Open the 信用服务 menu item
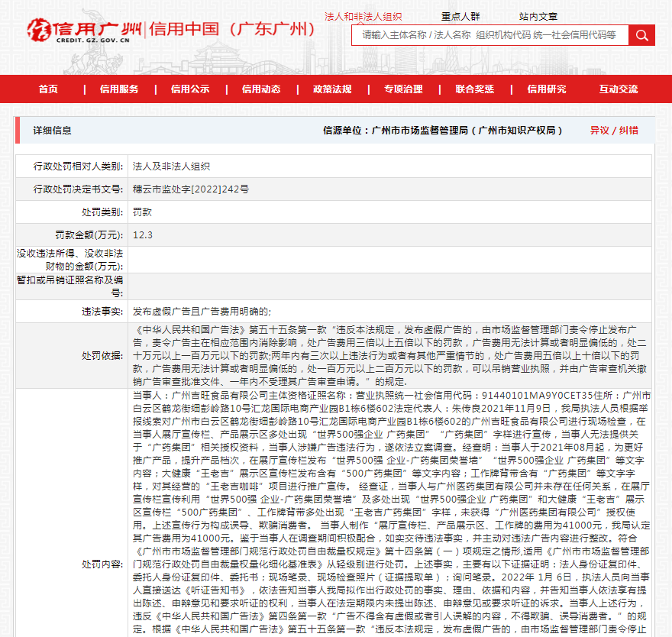 (119, 89)
